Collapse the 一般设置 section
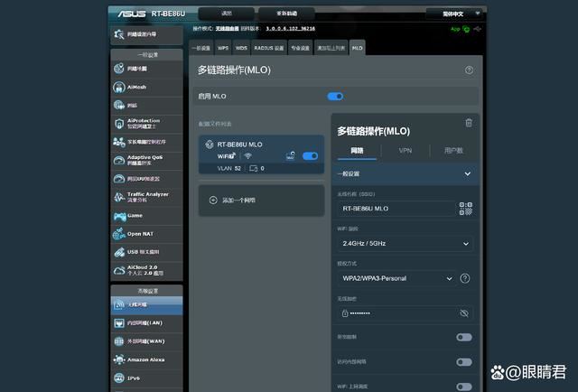The width and height of the screenshot is (578, 392). [467, 173]
